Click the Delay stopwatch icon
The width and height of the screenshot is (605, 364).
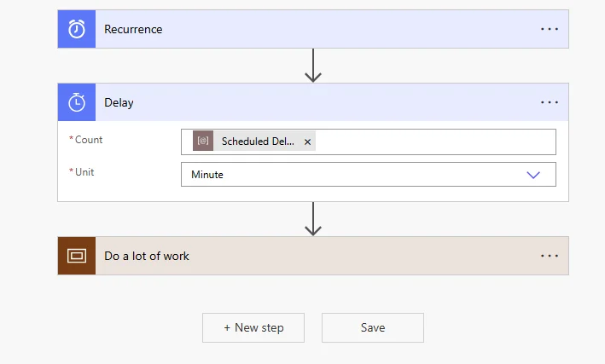coord(77,102)
